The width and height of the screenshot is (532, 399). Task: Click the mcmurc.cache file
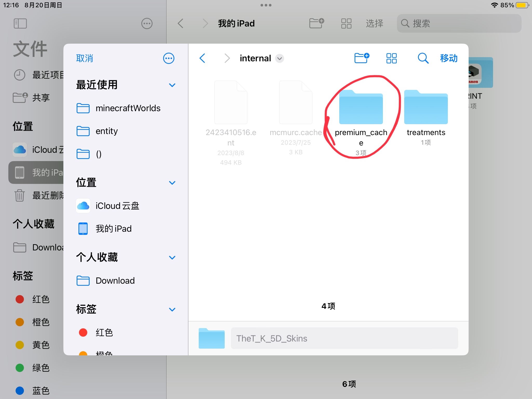point(296,118)
